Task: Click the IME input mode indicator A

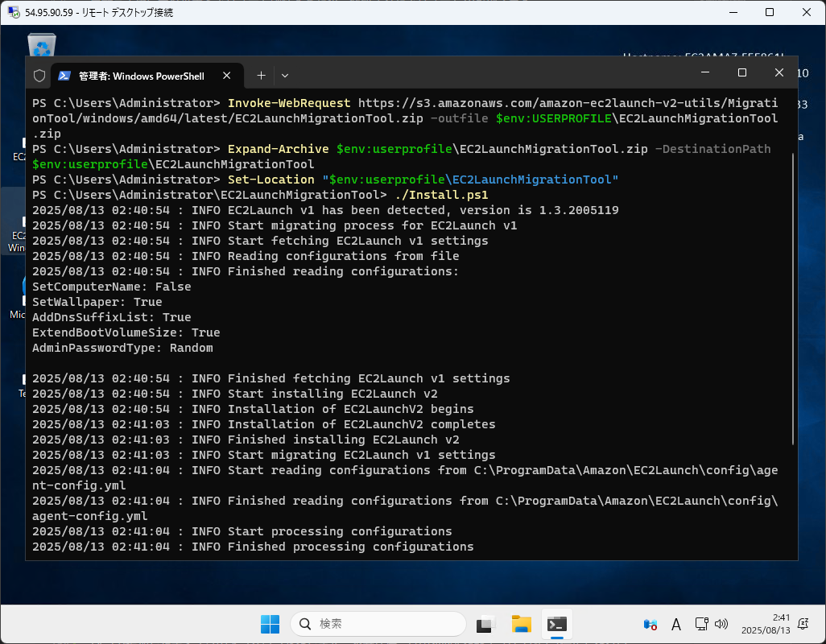Action: [x=676, y=624]
